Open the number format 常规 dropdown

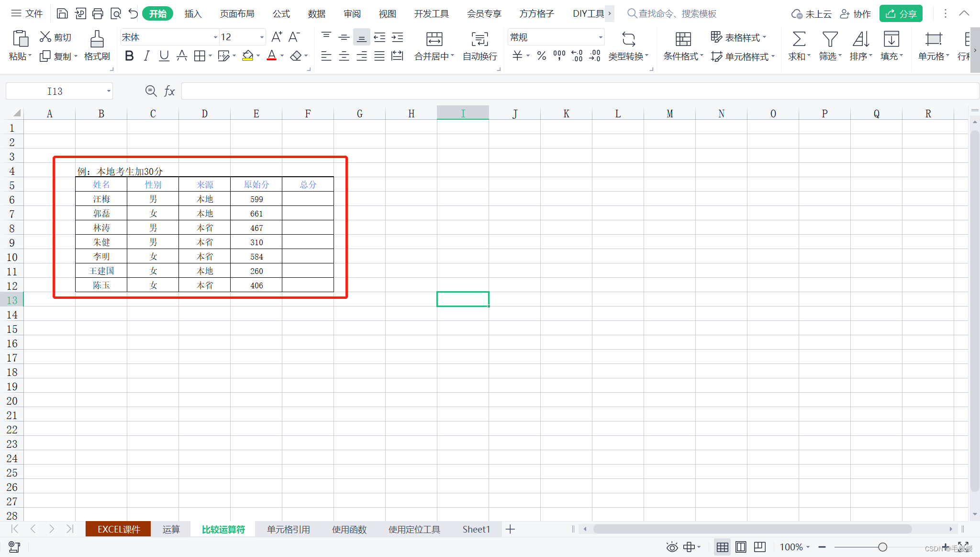(601, 37)
